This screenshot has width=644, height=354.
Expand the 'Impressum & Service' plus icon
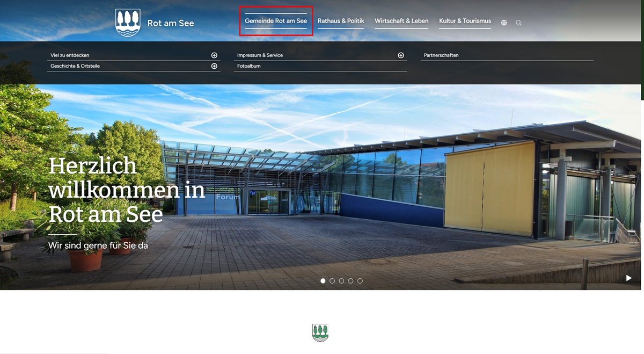pyautogui.click(x=401, y=55)
